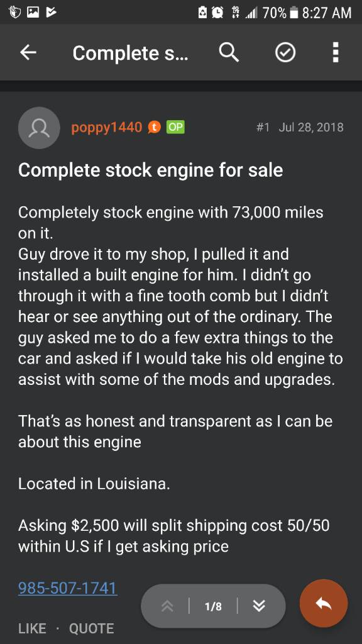Open the 1/8 page position selector
The height and width of the screenshot is (644, 362).
coord(213,606)
